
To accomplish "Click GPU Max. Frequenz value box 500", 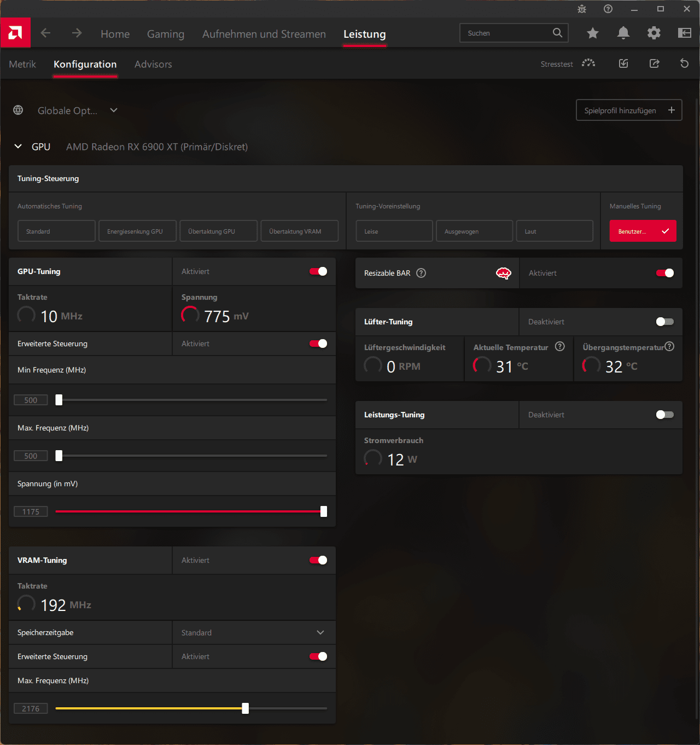I will [31, 456].
